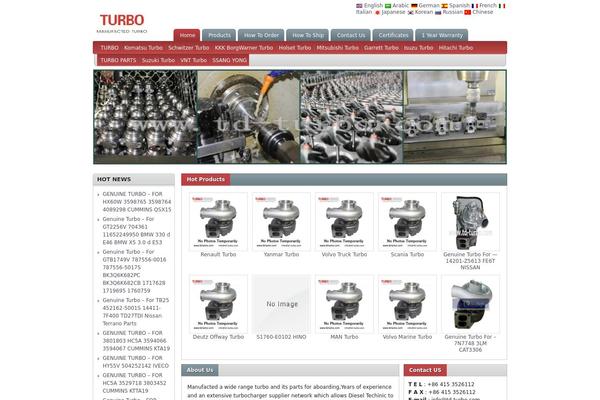Open HX60W Cummins QSX15 news item
This screenshot has height=400, width=600.
coord(137,202)
